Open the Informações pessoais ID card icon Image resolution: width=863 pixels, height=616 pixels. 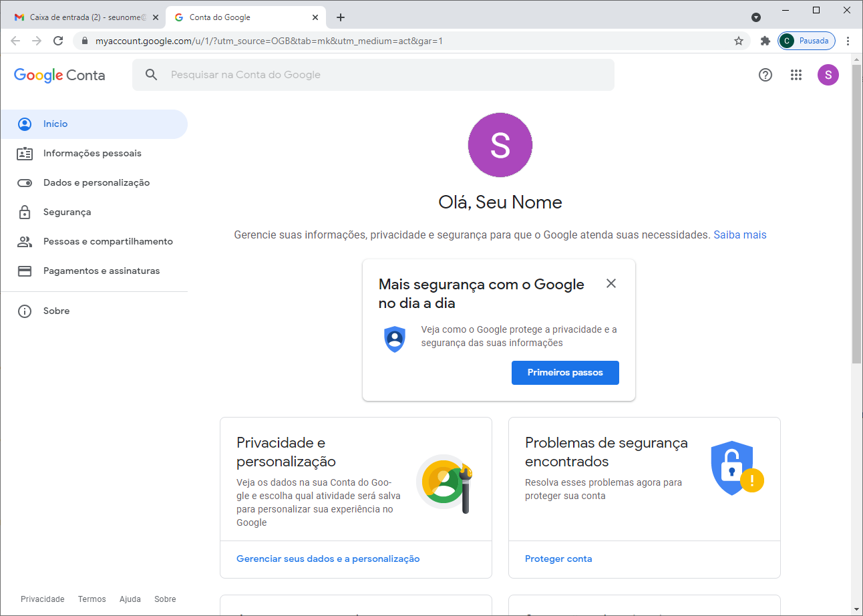coord(25,154)
